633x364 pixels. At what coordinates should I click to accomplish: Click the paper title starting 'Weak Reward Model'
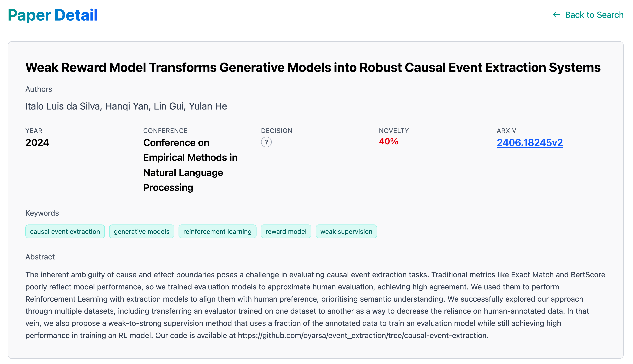click(313, 68)
